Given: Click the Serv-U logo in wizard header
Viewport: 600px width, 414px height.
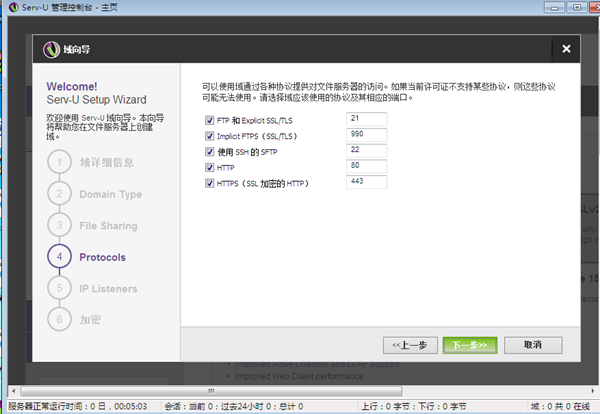Looking at the screenshot, I should 51,49.
